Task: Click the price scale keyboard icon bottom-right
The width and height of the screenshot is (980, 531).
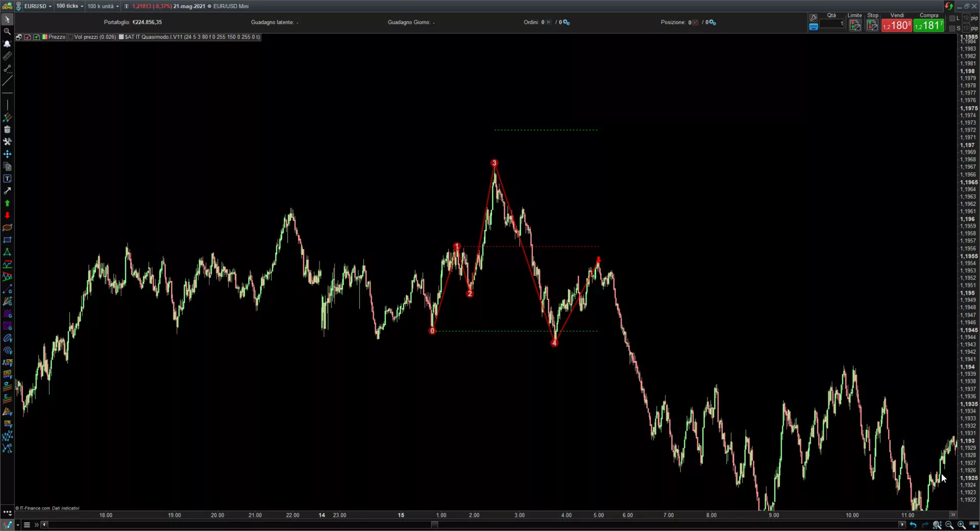Action: click(974, 525)
